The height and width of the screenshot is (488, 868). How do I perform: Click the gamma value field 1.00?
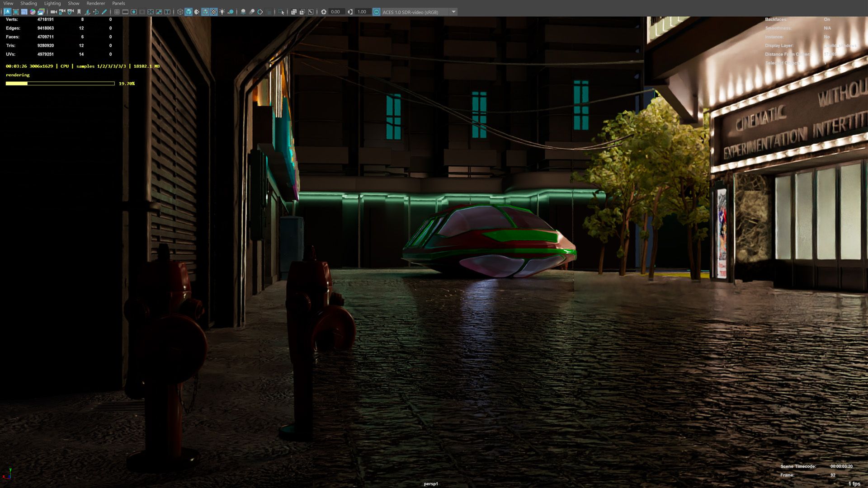tap(362, 12)
